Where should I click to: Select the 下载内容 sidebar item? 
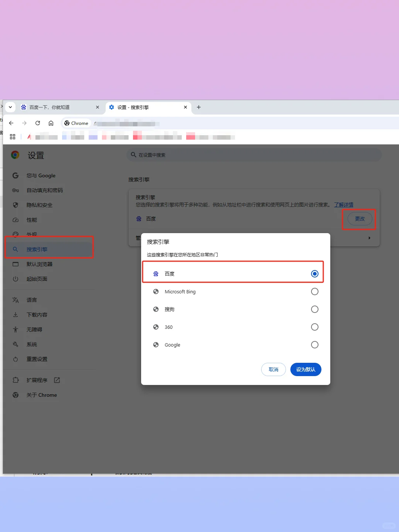(37, 314)
